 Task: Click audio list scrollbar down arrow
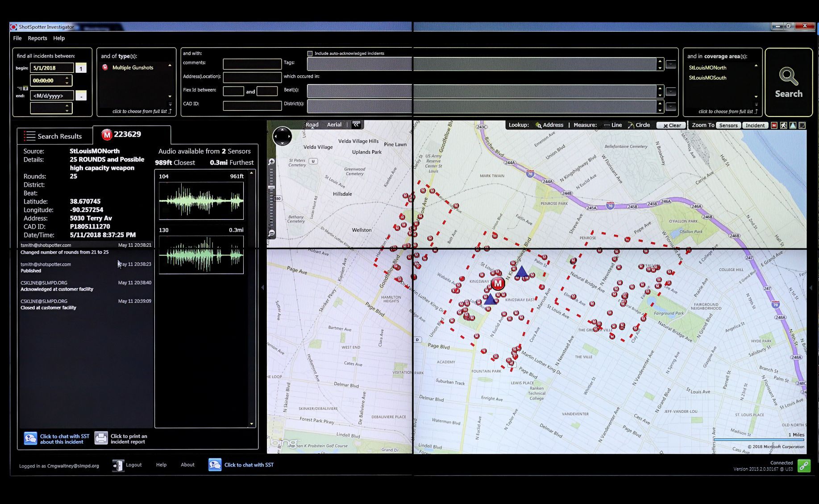pyautogui.click(x=252, y=424)
